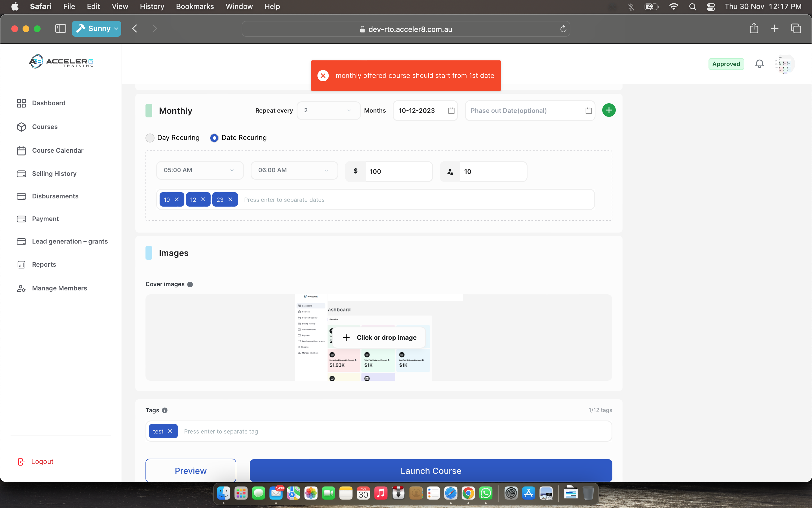The image size is (812, 508).
Task: Click the Images blue color marker
Action: pos(149,253)
